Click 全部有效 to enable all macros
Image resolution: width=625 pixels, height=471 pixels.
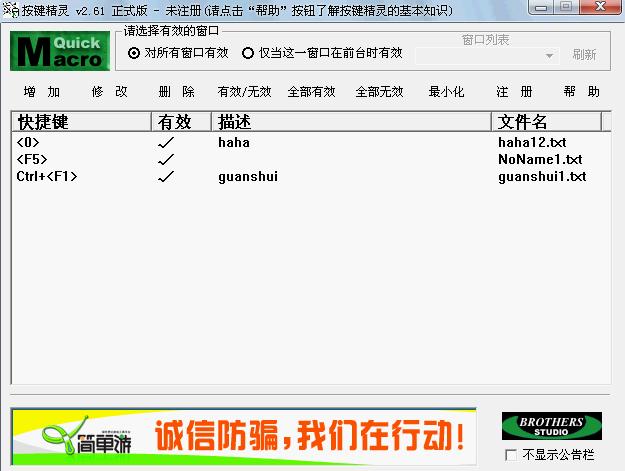pyautogui.click(x=311, y=92)
